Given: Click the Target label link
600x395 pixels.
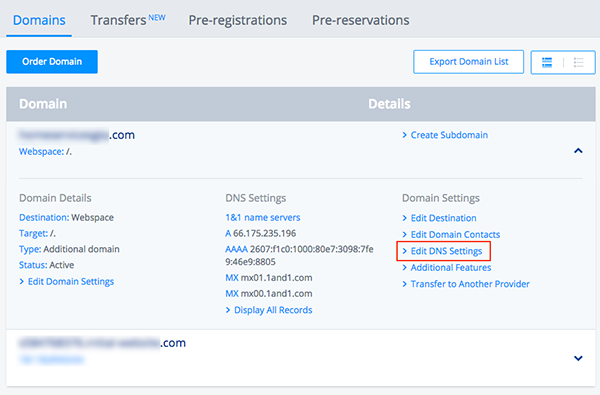Looking at the screenshot, I should (x=34, y=233).
